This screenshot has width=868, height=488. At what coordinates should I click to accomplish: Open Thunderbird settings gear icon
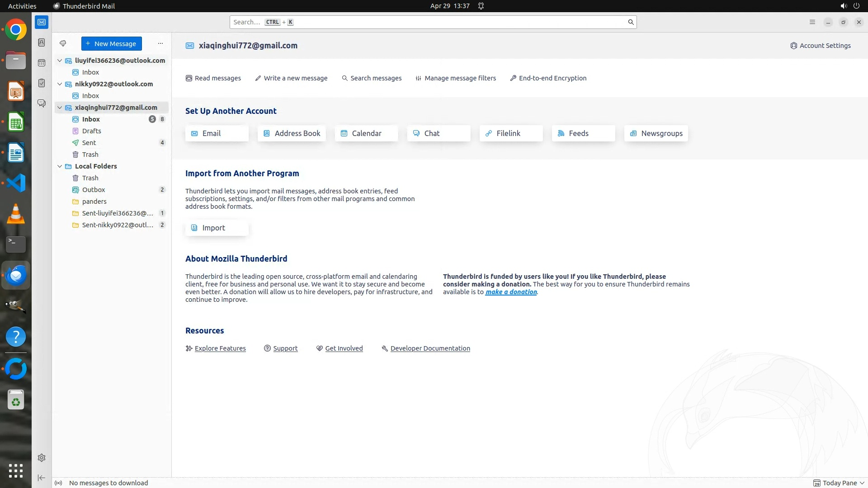42,458
